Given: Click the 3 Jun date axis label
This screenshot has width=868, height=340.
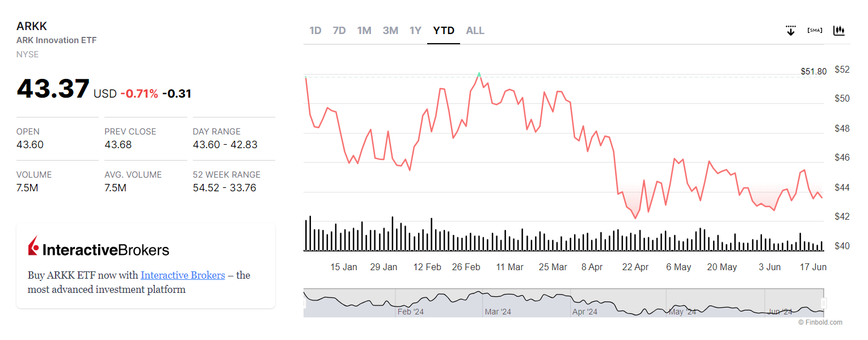Looking at the screenshot, I should [x=770, y=267].
